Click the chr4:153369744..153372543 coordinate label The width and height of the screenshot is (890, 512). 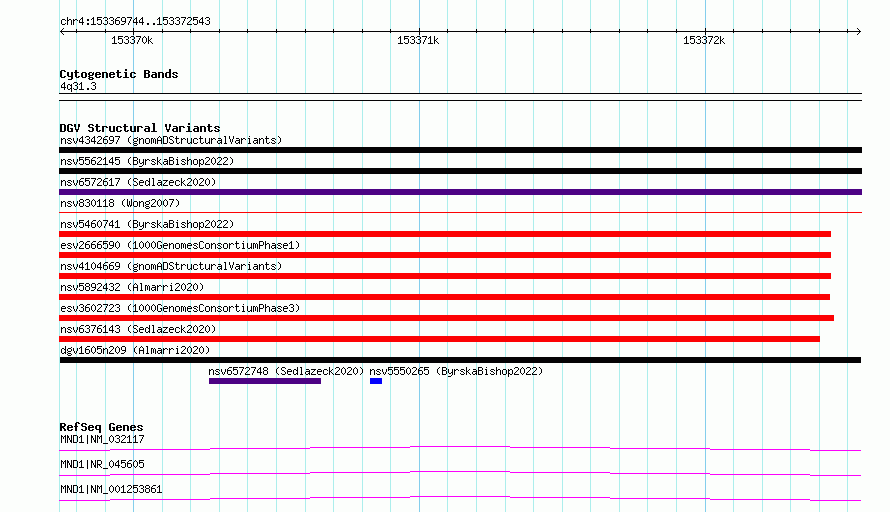[135, 21]
